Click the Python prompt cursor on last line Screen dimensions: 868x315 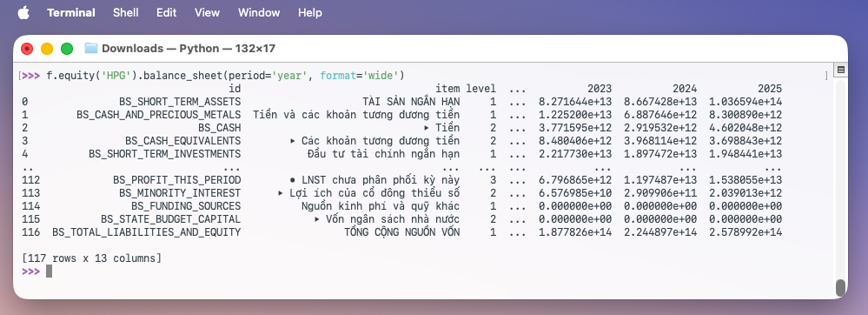click(x=49, y=271)
